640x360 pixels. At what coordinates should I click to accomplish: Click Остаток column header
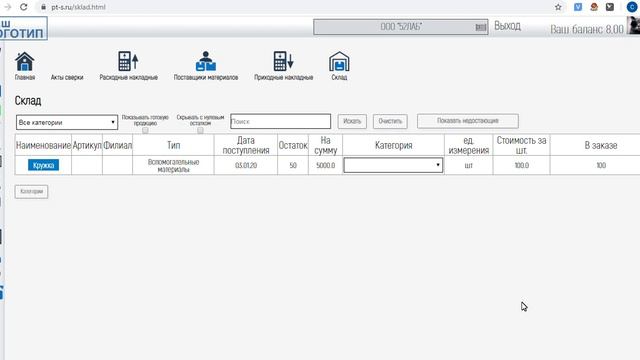point(293,145)
